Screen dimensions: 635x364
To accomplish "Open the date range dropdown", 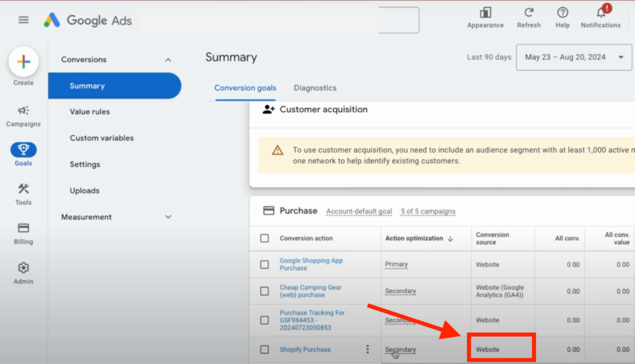I will pyautogui.click(x=574, y=57).
